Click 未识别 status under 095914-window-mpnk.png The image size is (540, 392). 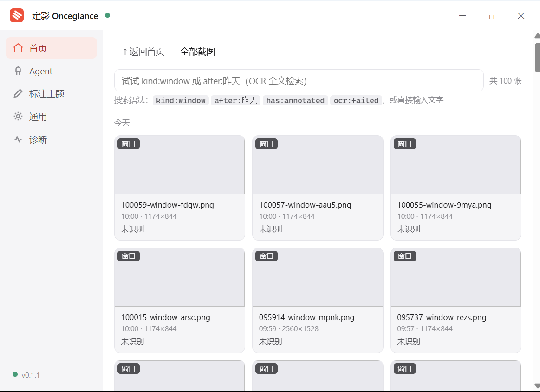click(270, 341)
